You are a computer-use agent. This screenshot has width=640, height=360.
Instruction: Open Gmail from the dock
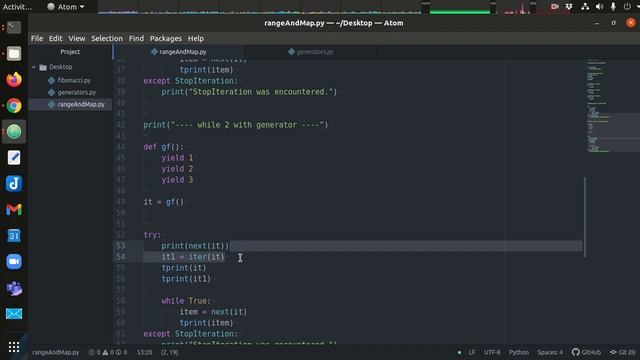coord(14,210)
